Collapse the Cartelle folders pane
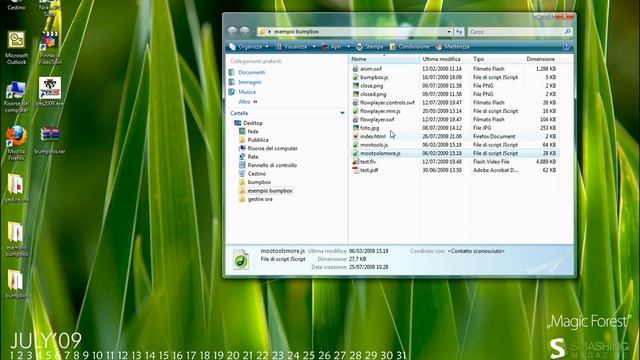This screenshot has height=360, width=640. [342, 113]
